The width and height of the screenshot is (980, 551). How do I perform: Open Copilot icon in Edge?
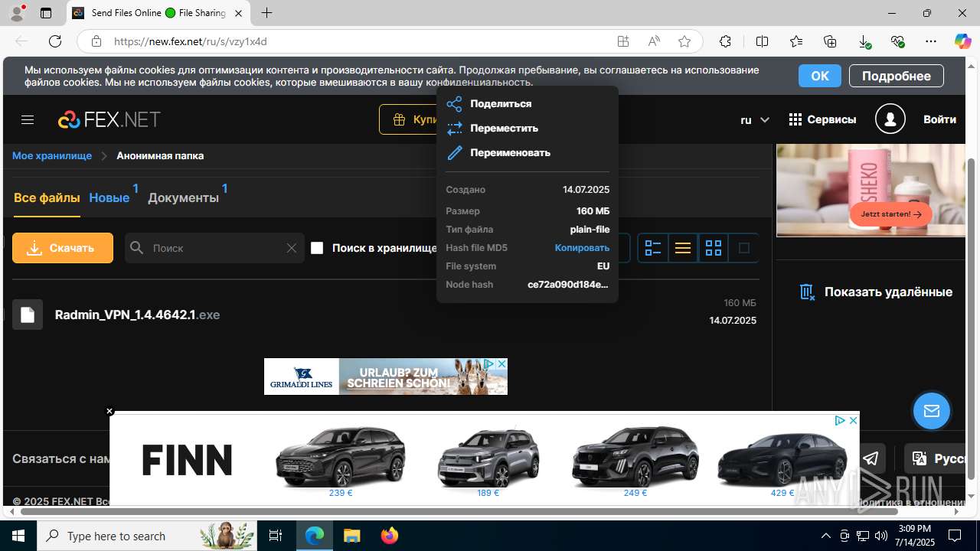(x=962, y=41)
